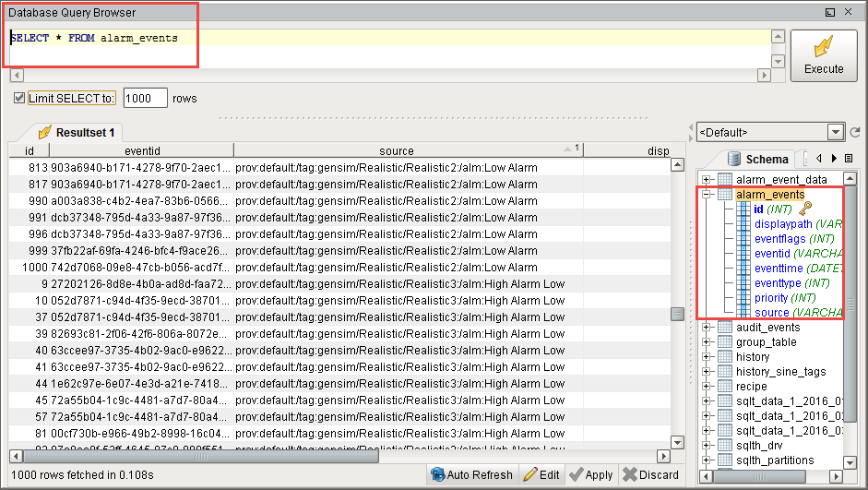
Task: Click the Auto Refresh icon in status bar
Action: pos(438,475)
